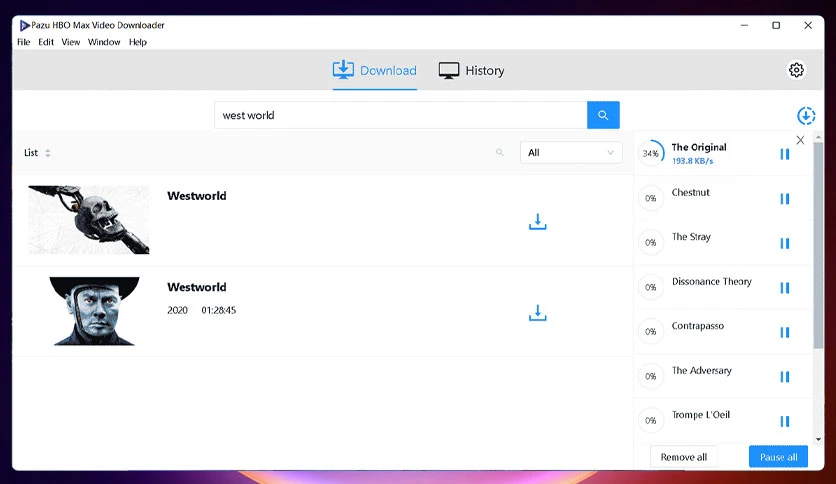
Task: Click the search field containing west world
Action: 400,115
